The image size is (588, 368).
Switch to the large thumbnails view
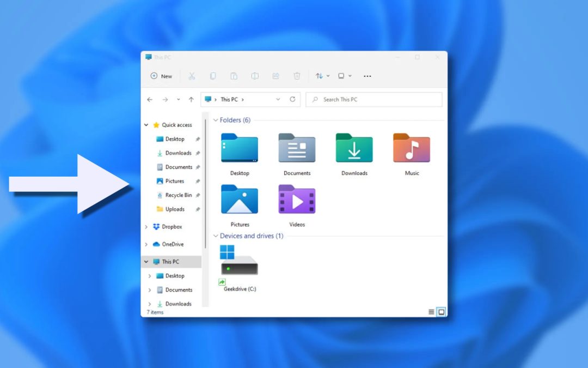click(442, 312)
